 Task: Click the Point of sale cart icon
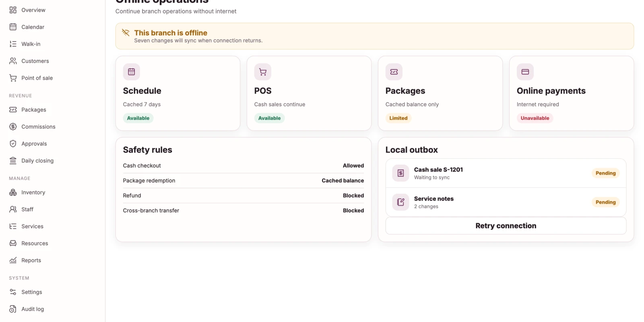pyautogui.click(x=13, y=78)
